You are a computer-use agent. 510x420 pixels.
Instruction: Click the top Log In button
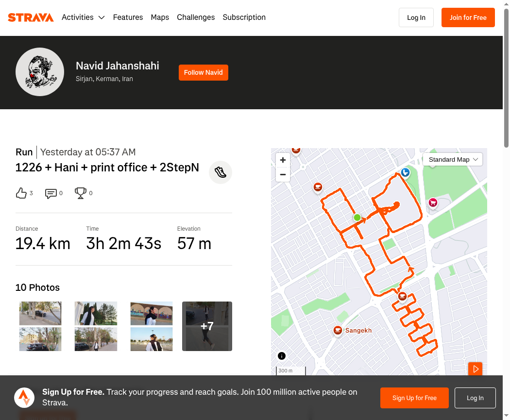point(416,17)
